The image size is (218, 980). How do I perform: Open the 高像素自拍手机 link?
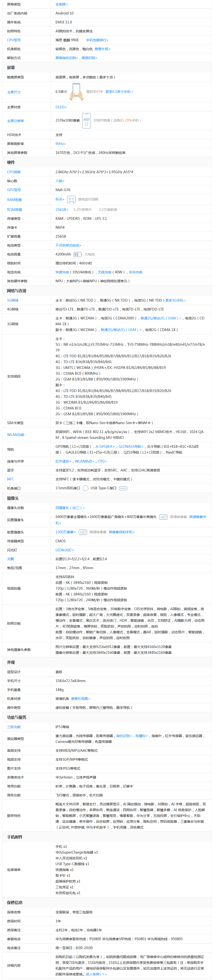tap(122, 532)
